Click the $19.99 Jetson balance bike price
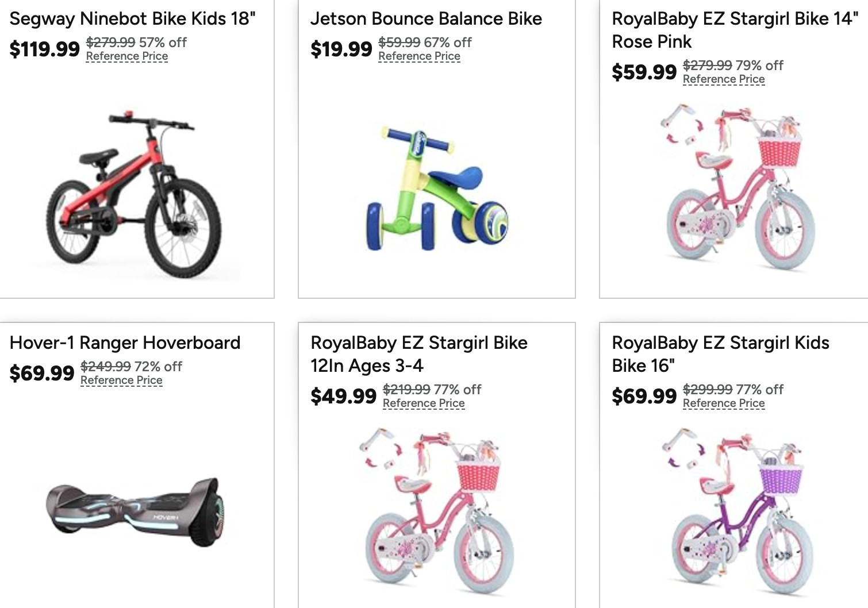868x608 pixels. (341, 49)
